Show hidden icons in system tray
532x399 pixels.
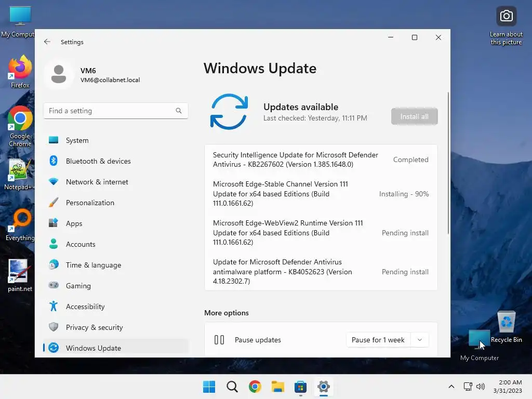(451, 387)
